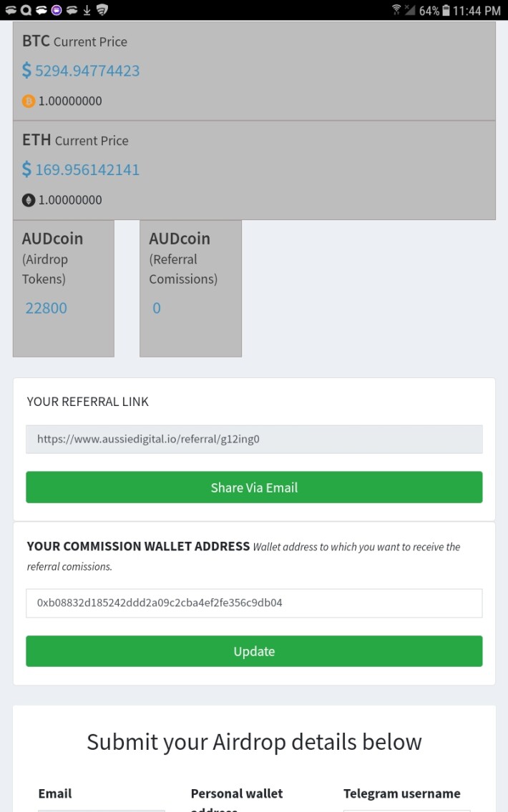Tap the blue dollar sign beside ETH price
This screenshot has height=812, width=508.
click(26, 169)
